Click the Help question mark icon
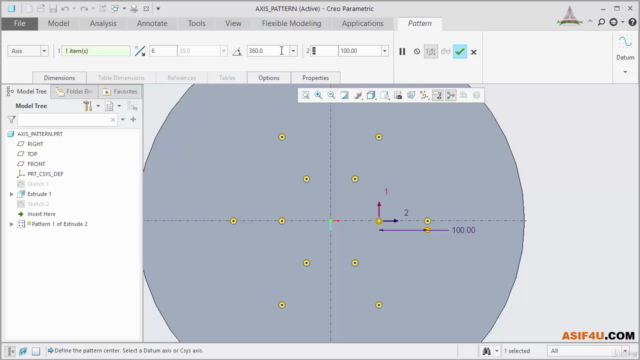The width and height of the screenshot is (640, 360). pyautogui.click(x=632, y=22)
